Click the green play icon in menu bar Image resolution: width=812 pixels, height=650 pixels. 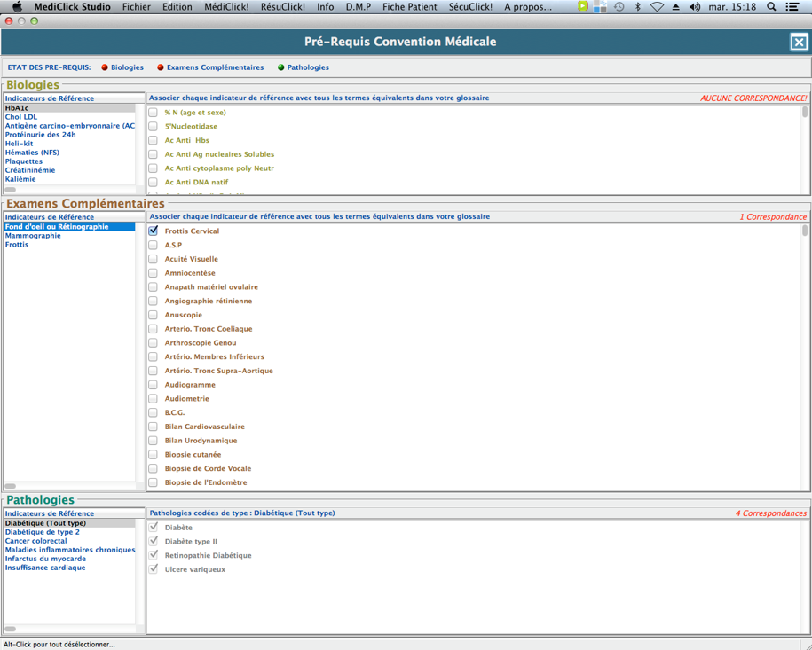pyautogui.click(x=582, y=7)
